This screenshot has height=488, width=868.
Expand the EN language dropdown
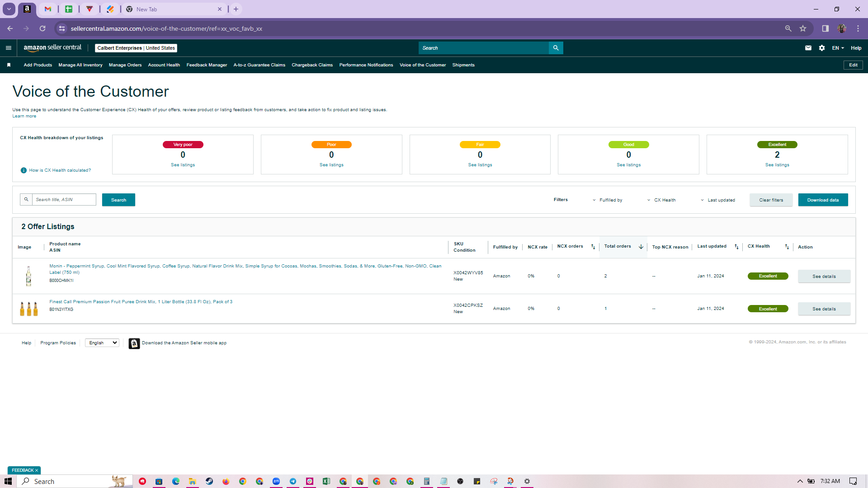point(838,48)
